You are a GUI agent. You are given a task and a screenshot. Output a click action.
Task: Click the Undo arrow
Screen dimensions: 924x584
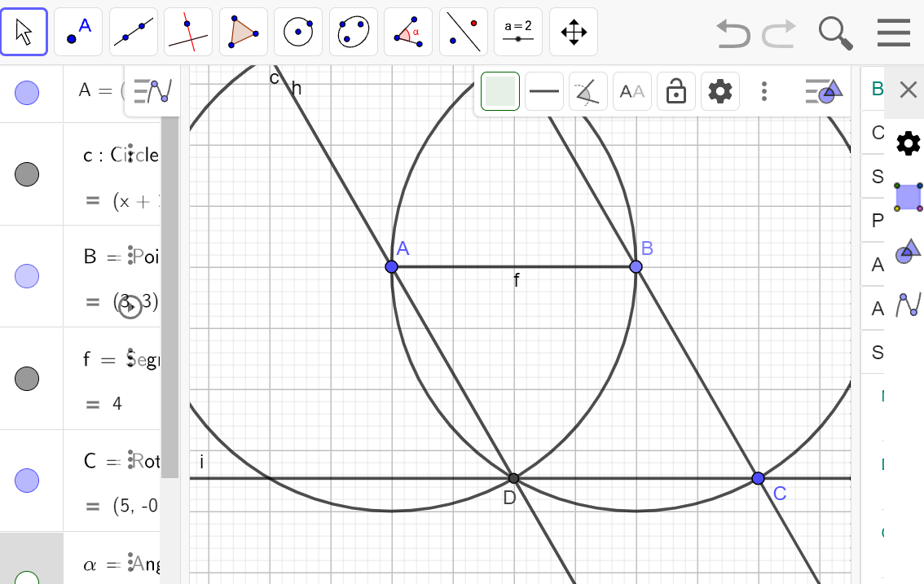point(733,33)
